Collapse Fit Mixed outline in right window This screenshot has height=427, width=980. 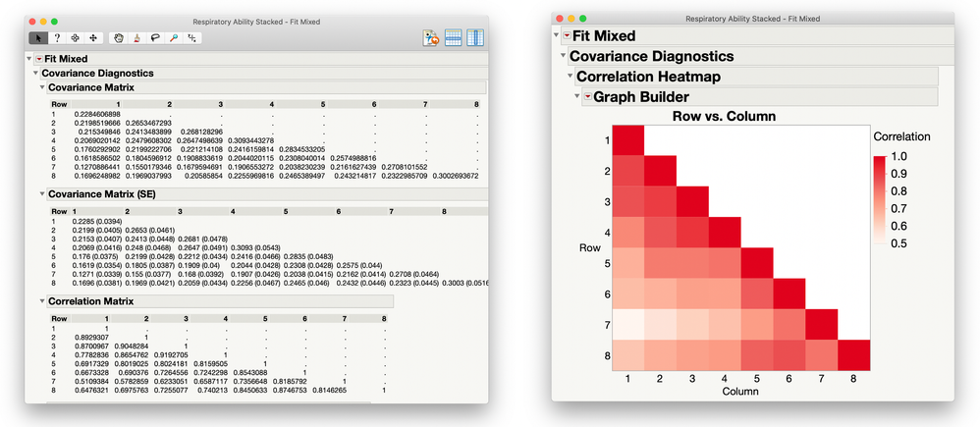point(557,35)
